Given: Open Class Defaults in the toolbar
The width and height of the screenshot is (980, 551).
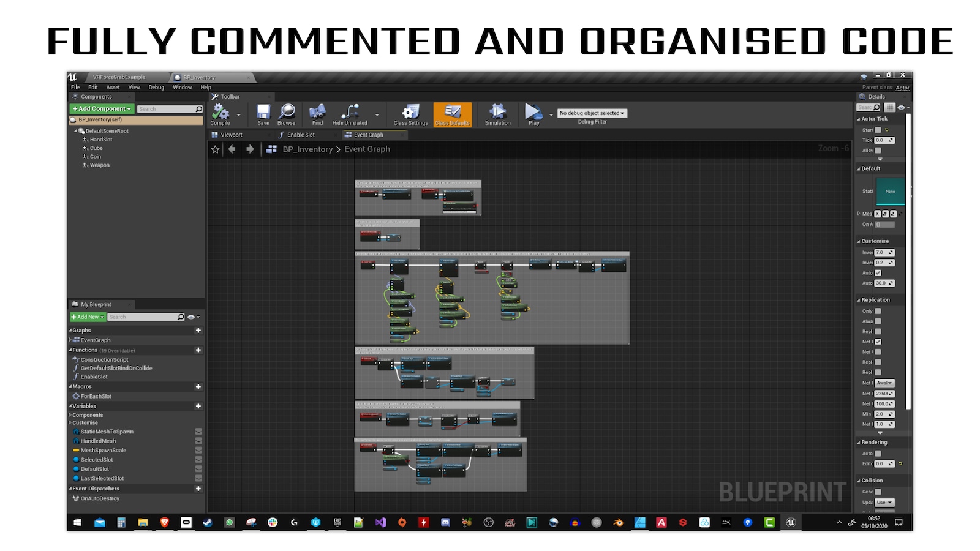Looking at the screenshot, I should click(453, 114).
